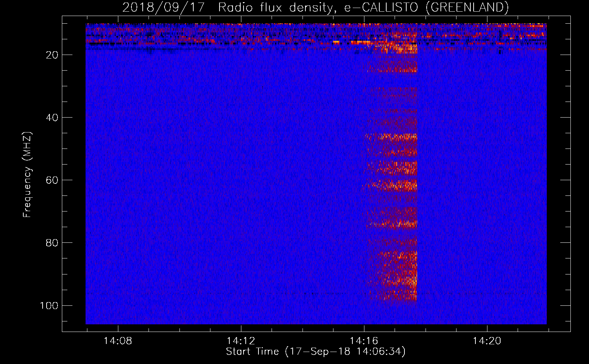Image resolution: width=589 pixels, height=364 pixels.
Task: Click the 20 frequency tick label
Action: coord(52,55)
